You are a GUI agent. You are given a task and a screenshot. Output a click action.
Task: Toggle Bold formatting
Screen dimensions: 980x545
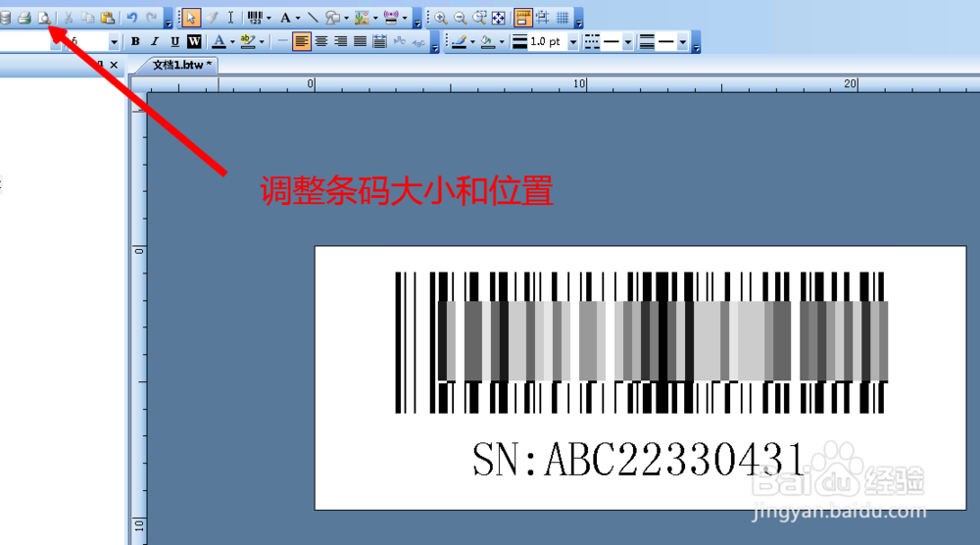pyautogui.click(x=135, y=42)
